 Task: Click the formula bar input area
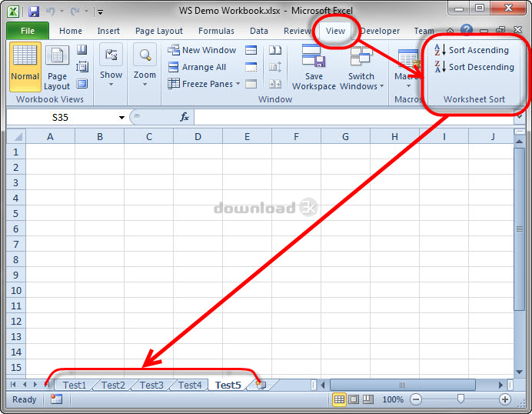pos(354,117)
